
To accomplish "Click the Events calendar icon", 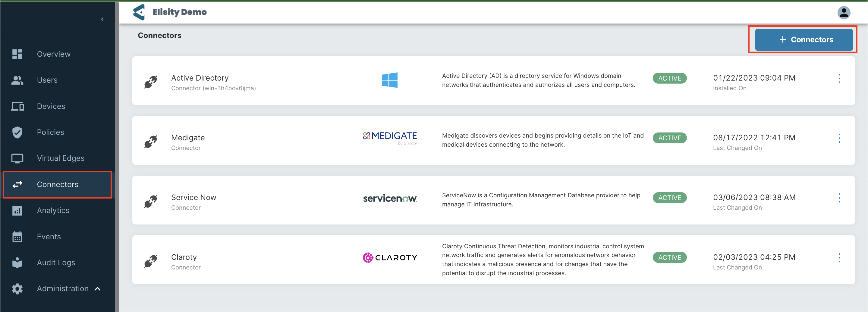I will pyautogui.click(x=17, y=237).
